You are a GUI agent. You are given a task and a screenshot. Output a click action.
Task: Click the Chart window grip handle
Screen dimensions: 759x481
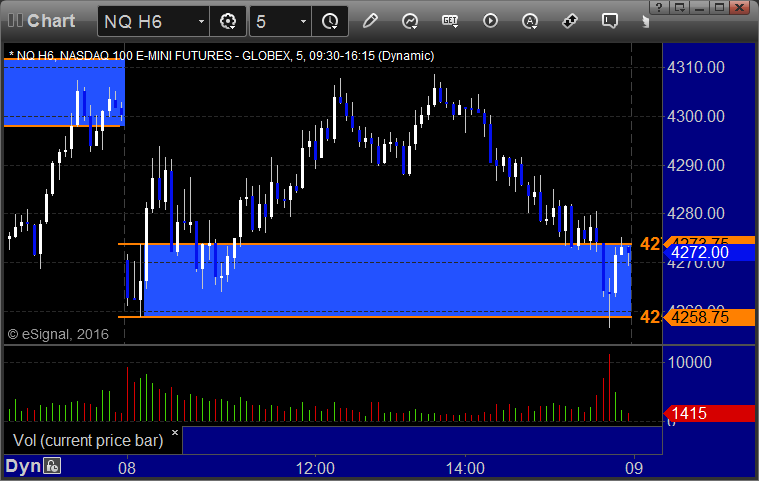(x=15, y=21)
